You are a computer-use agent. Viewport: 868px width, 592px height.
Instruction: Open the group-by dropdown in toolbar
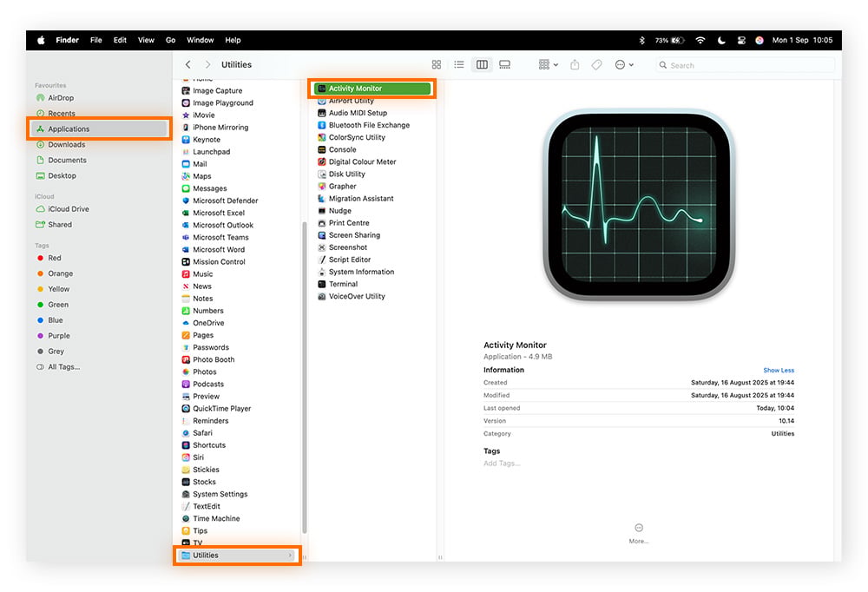[x=548, y=65]
